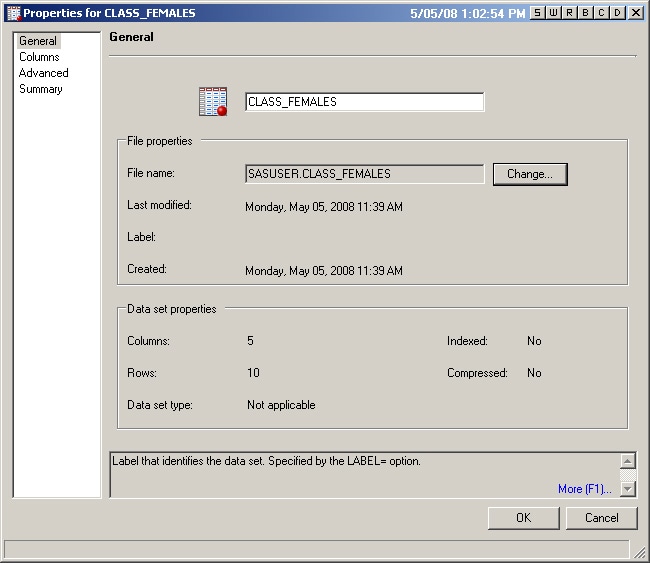
Task: Click the data set table icon
Action: tap(213, 102)
